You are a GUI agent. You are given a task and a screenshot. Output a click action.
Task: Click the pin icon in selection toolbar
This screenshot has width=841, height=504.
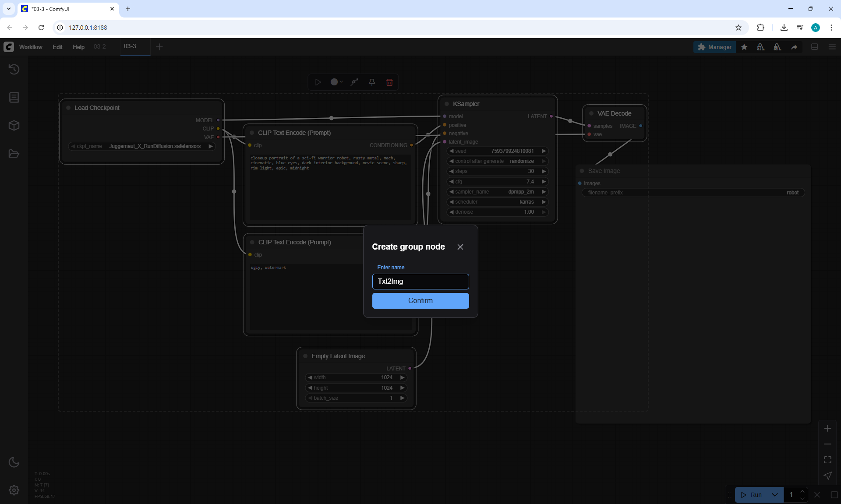pyautogui.click(x=372, y=82)
